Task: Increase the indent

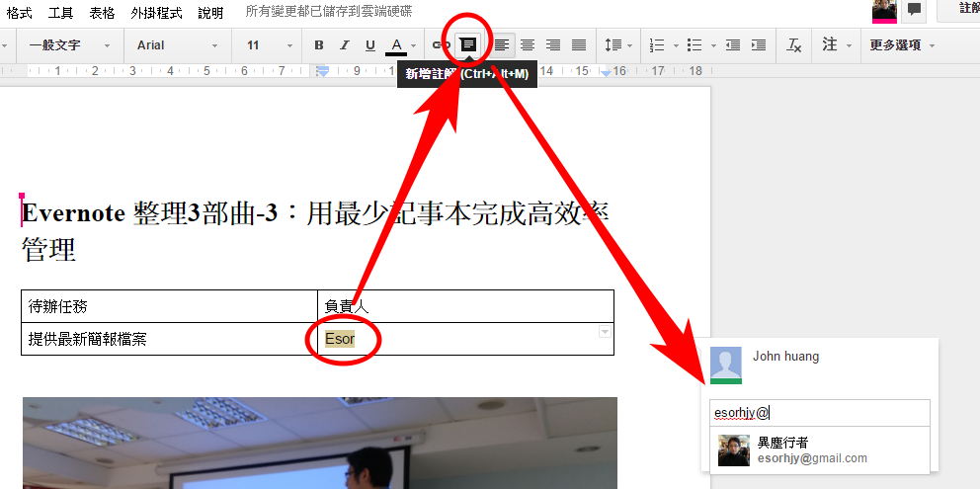Action: click(x=758, y=45)
